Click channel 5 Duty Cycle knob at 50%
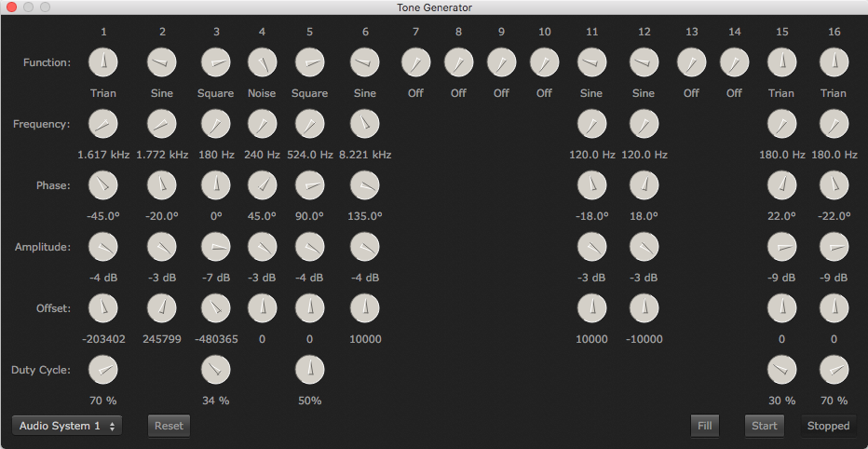 [309, 370]
